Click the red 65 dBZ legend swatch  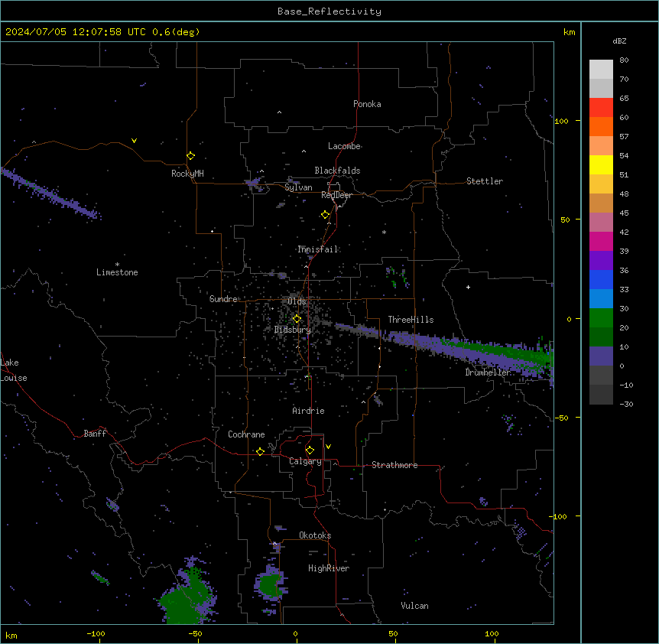601,108
